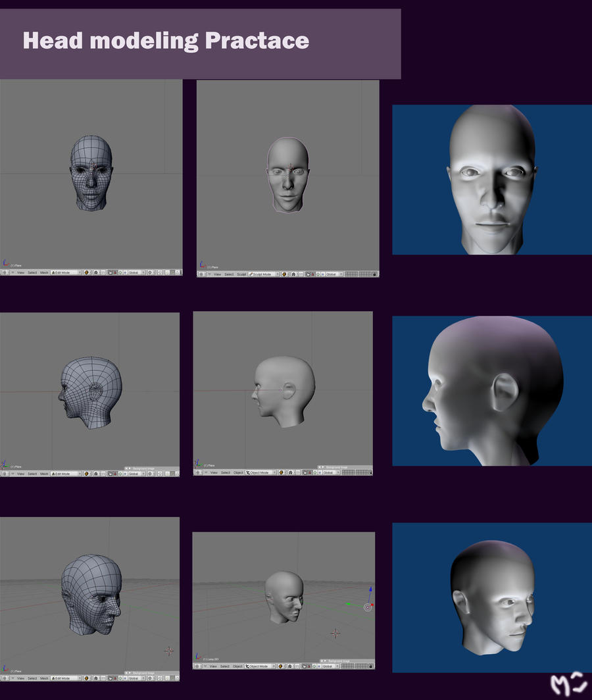Click the rotate manipulator circle icon in the side-view solid header

315,472
